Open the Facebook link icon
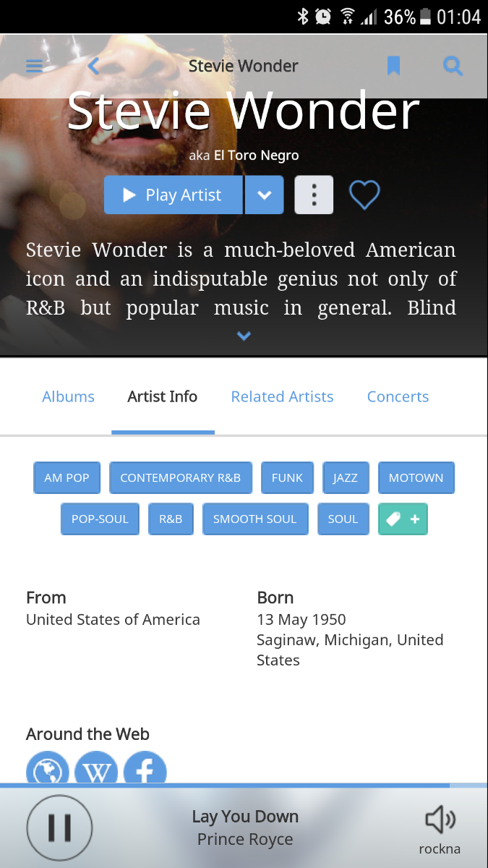This screenshot has width=488, height=868. click(x=145, y=770)
